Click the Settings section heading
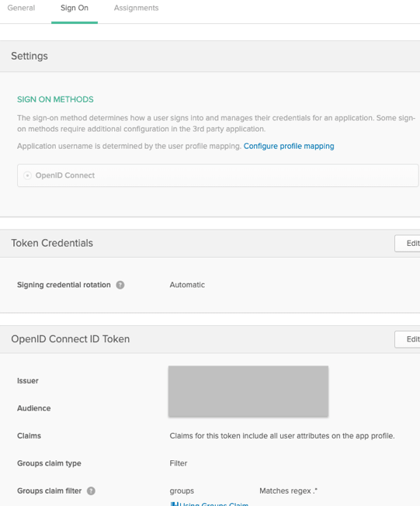The height and width of the screenshot is (506, 420). (x=30, y=56)
